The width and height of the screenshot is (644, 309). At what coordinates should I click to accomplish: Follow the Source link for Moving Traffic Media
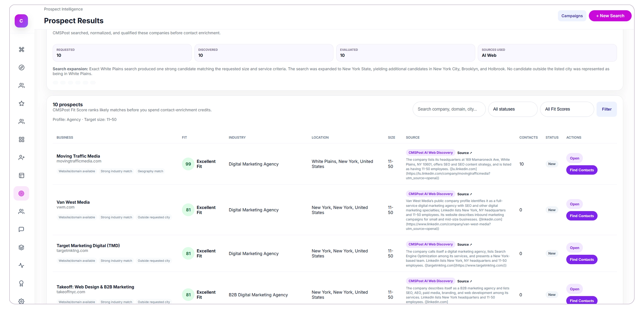point(464,153)
